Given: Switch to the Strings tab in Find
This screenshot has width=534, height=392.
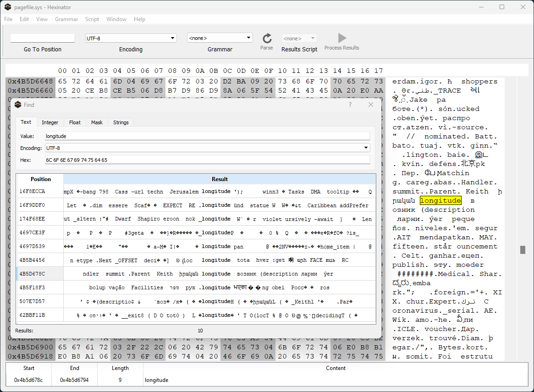Looking at the screenshot, I should click(121, 122).
